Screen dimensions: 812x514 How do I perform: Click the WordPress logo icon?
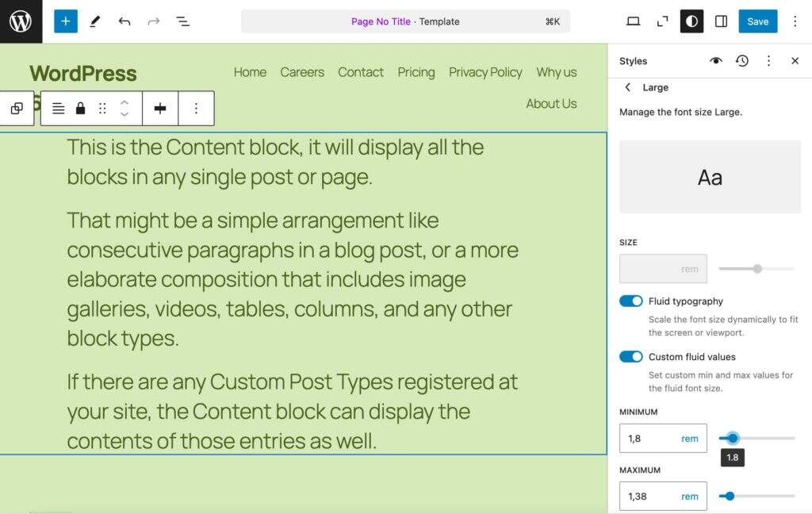point(21,21)
